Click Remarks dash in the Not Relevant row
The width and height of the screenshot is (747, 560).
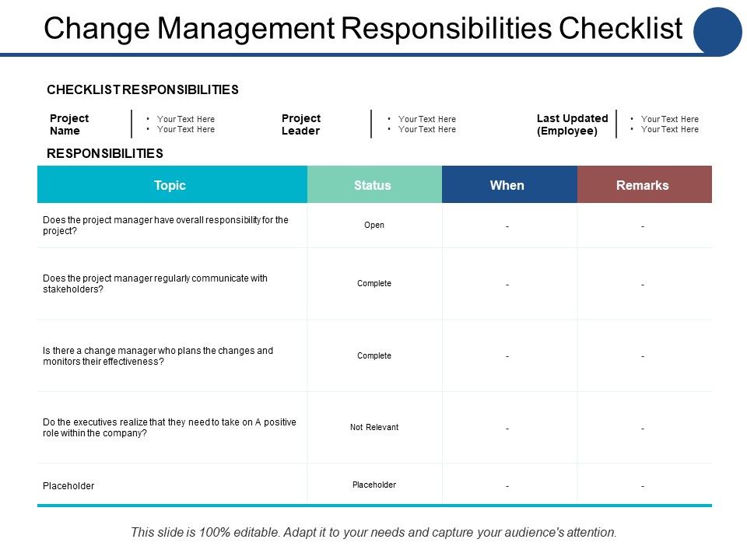[643, 429]
